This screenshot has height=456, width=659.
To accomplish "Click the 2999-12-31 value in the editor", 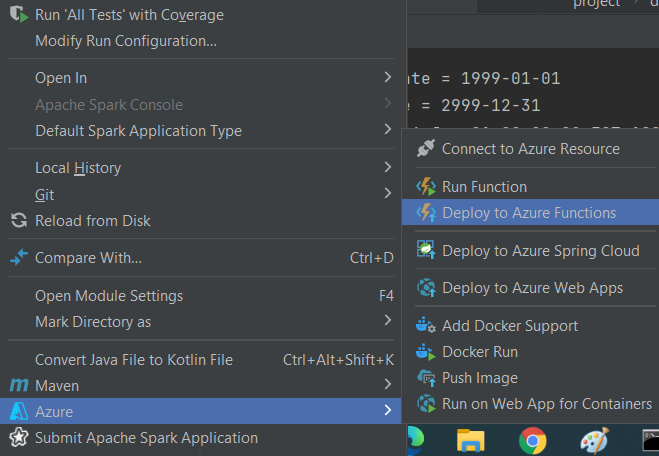I will tap(490, 105).
